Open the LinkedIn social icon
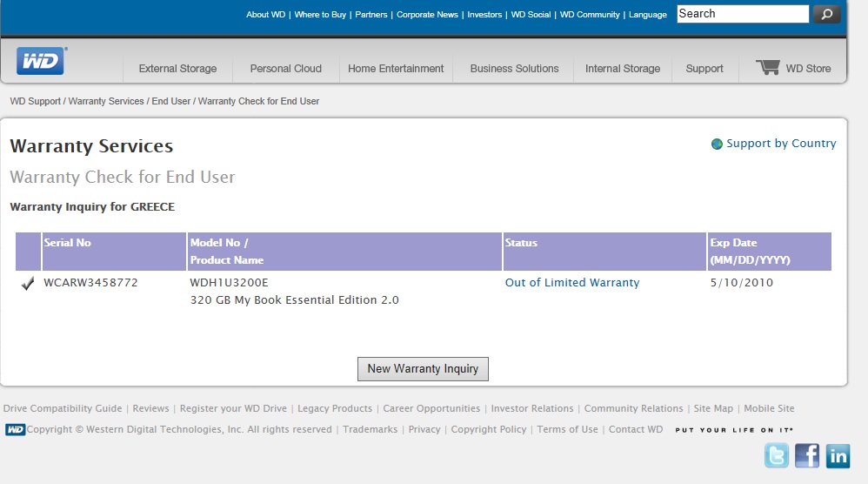 click(x=838, y=456)
